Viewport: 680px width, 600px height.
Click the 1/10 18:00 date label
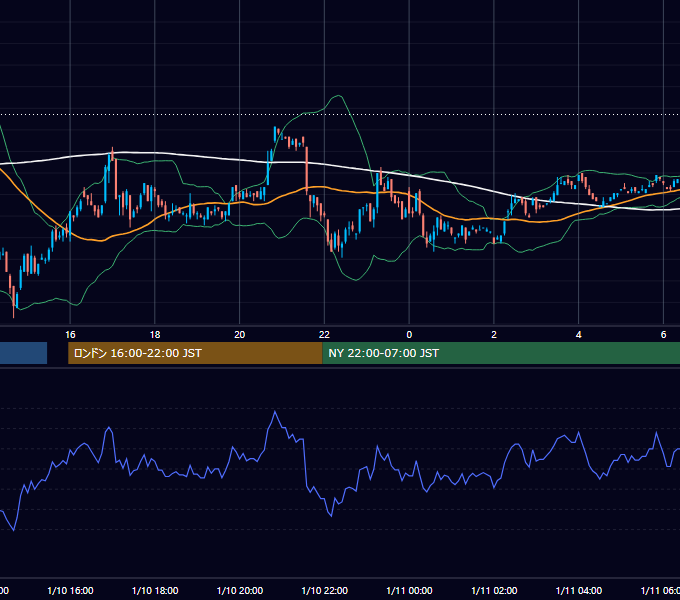155,590
